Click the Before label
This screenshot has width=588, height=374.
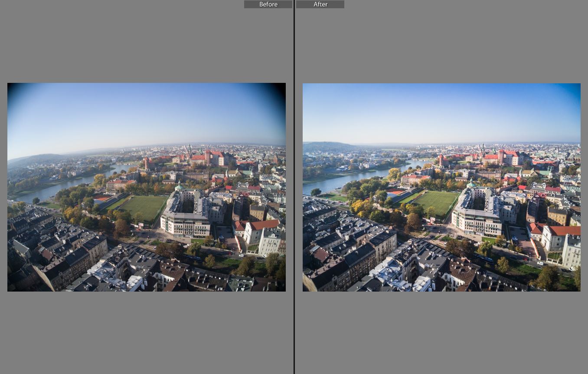[x=268, y=4]
